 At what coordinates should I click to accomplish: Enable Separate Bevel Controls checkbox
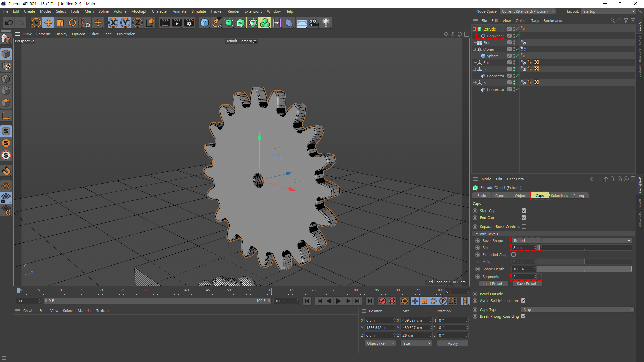(x=524, y=227)
